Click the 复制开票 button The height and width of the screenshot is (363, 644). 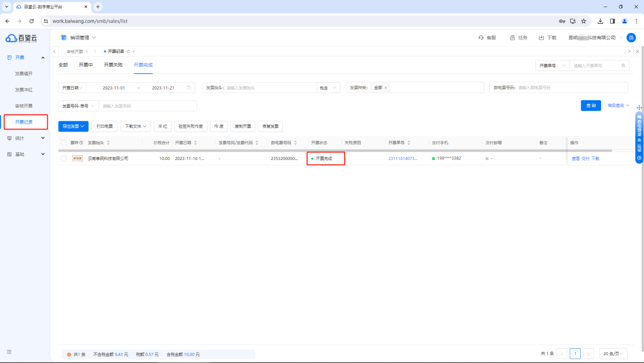pos(243,126)
